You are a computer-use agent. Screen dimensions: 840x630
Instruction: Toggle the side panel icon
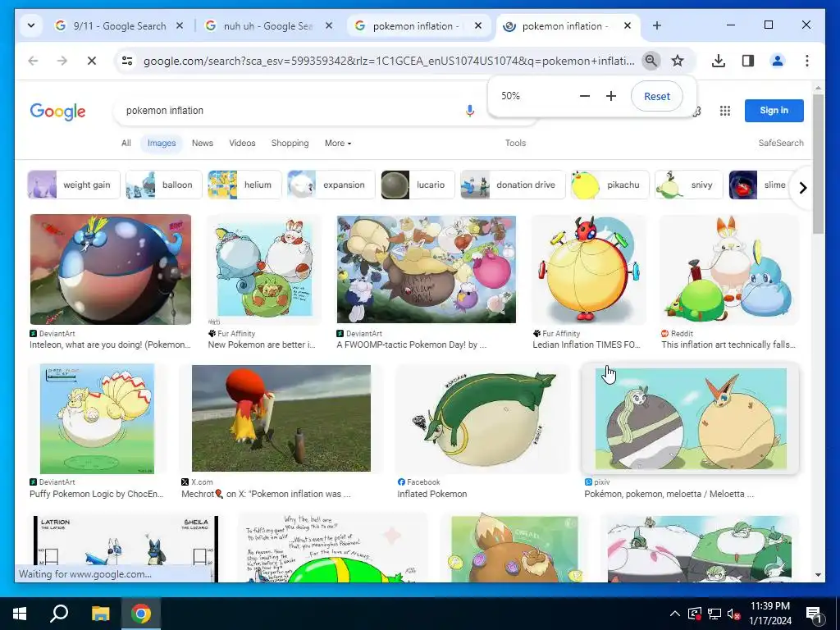click(748, 61)
